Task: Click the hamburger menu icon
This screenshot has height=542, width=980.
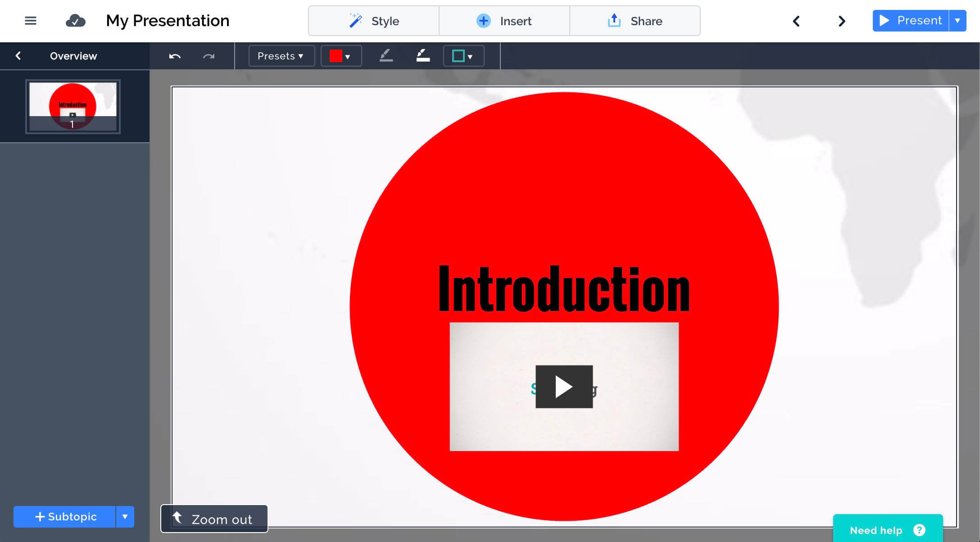Action: 30,21
